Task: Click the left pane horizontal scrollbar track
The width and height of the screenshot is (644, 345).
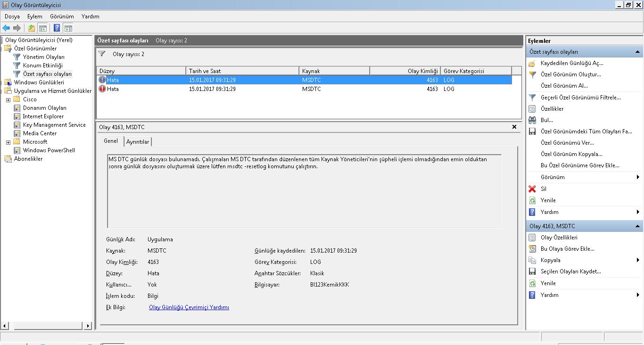Action: click(x=46, y=326)
